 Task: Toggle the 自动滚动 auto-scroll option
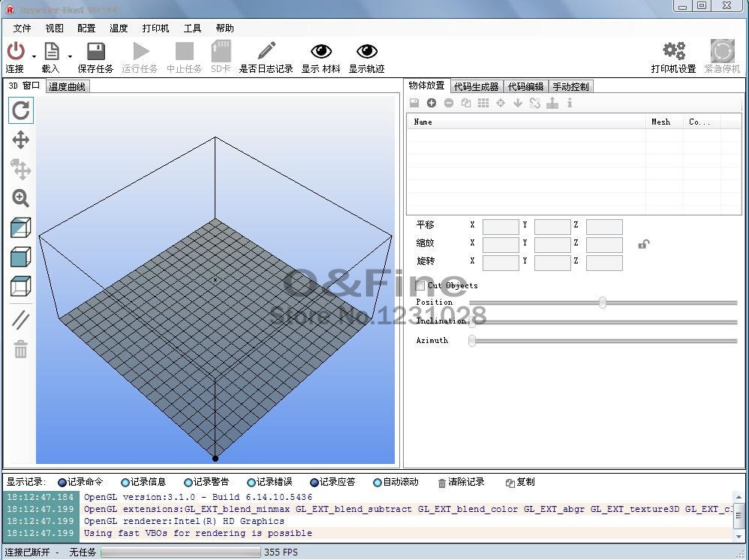(x=378, y=483)
